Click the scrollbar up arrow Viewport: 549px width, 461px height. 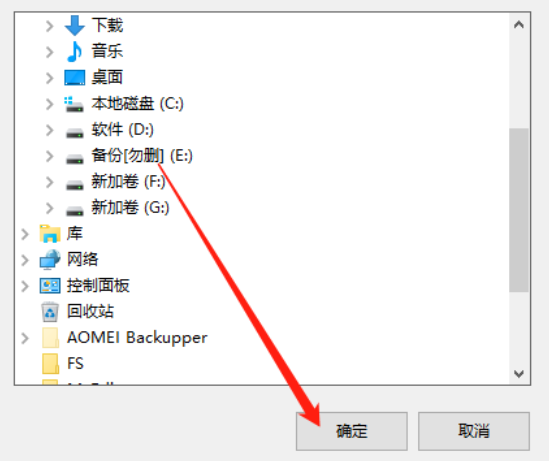519,25
